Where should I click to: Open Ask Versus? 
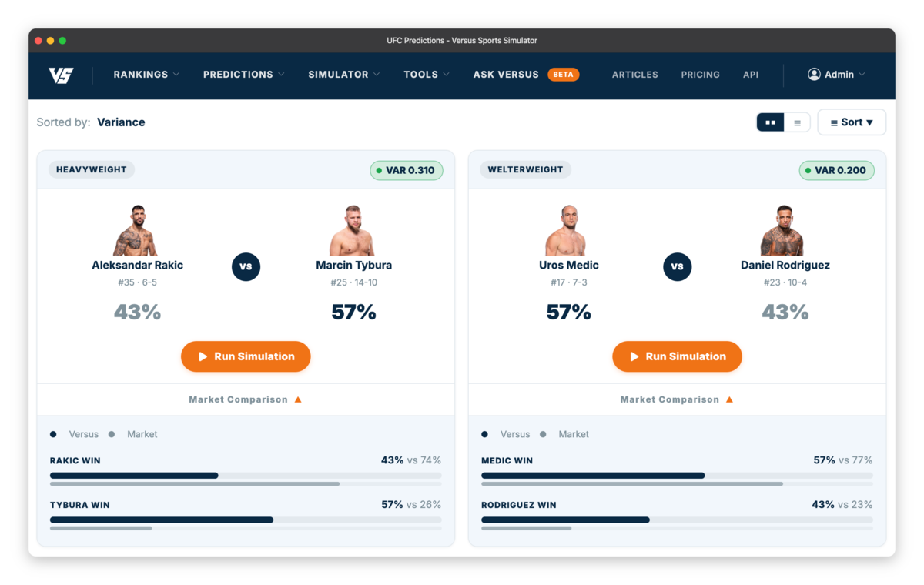(506, 75)
